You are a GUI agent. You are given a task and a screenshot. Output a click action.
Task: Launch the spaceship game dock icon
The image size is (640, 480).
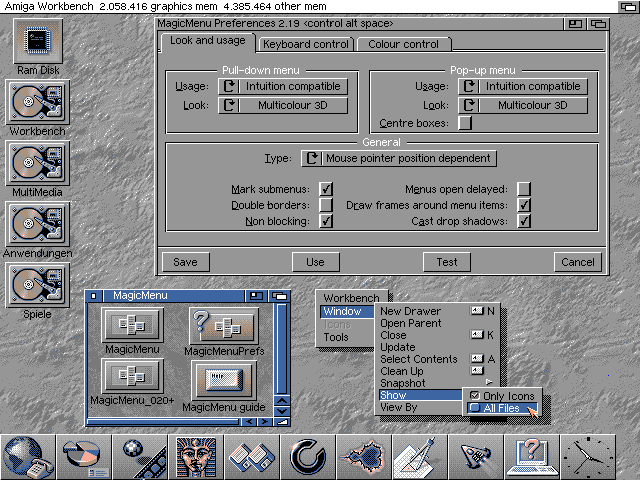tap(476, 457)
